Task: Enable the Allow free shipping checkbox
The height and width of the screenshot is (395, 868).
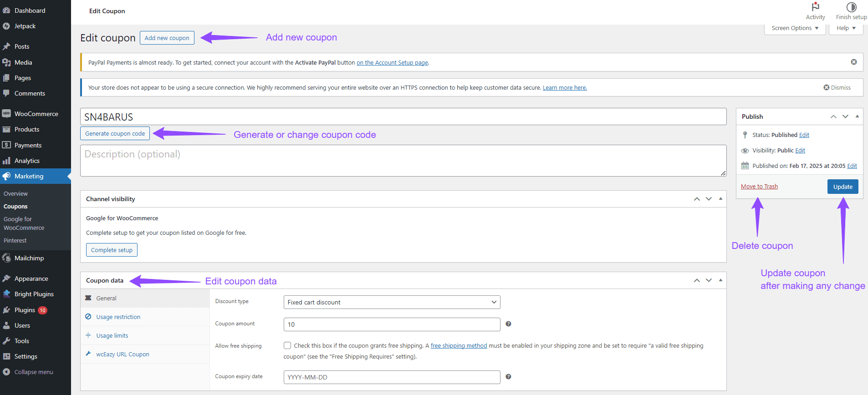Action: coord(287,346)
